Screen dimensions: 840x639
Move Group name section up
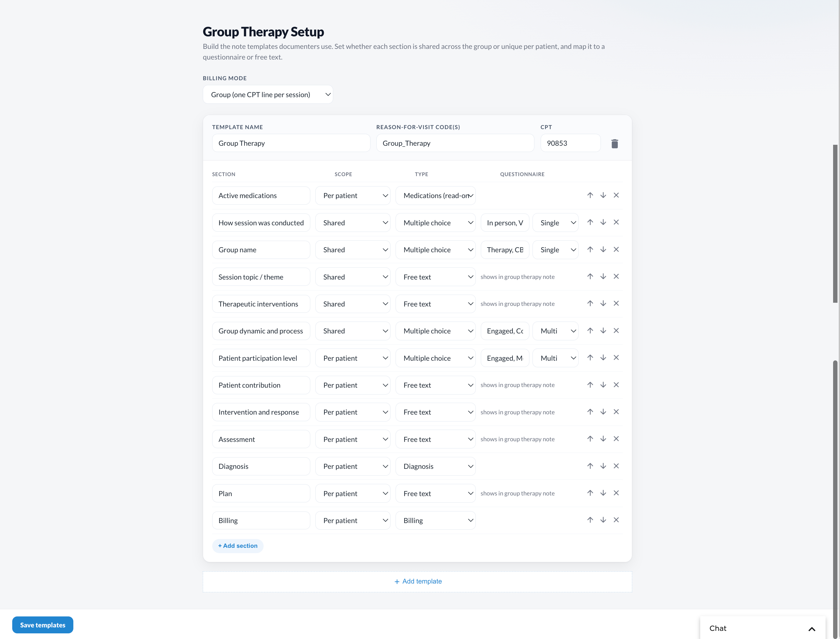click(x=590, y=249)
